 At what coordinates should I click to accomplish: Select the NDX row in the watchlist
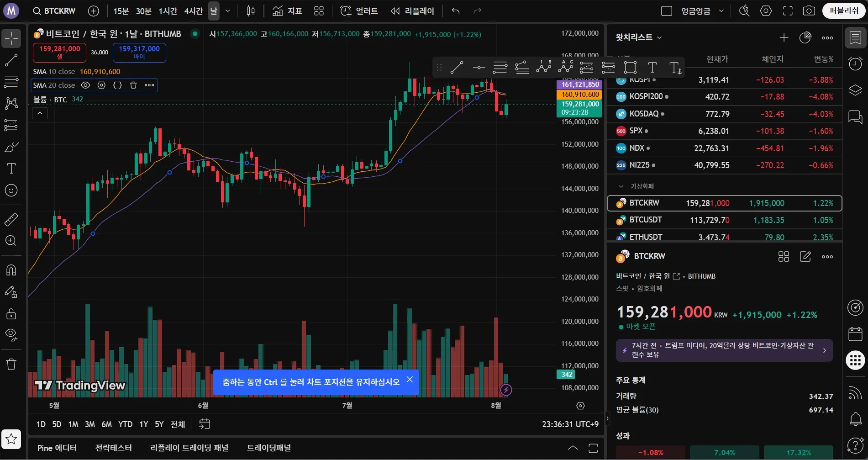tap(724, 148)
